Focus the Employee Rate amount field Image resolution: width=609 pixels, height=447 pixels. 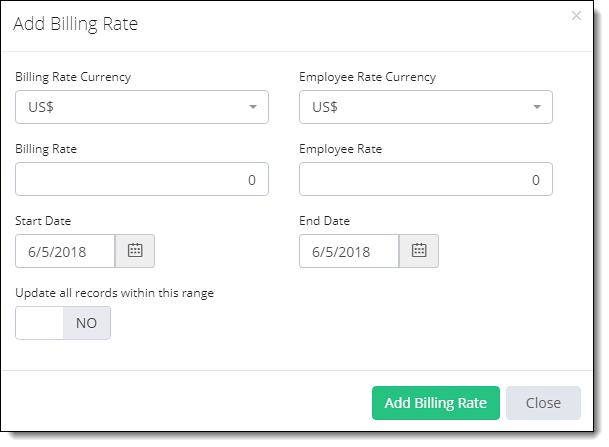coord(426,179)
